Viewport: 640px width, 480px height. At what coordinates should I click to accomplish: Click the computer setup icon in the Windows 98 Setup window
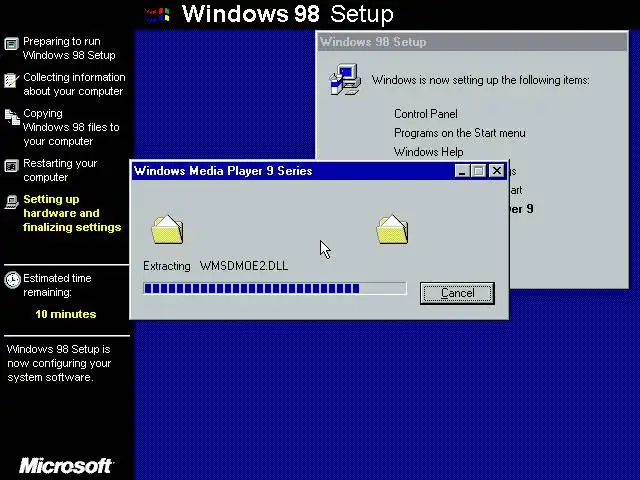click(345, 79)
